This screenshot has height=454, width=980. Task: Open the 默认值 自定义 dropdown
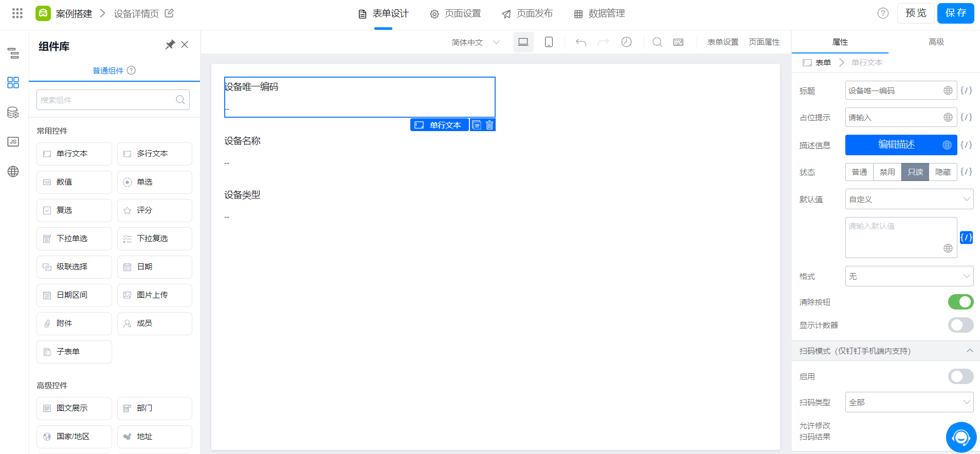pyautogui.click(x=909, y=199)
